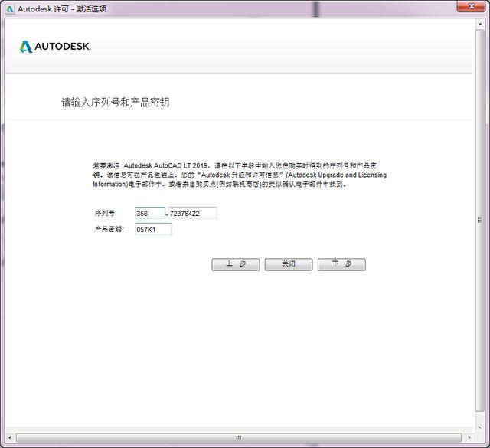Image resolution: width=490 pixels, height=448 pixels.
Task: Click the 上一步 (Back) button
Action: point(235,264)
